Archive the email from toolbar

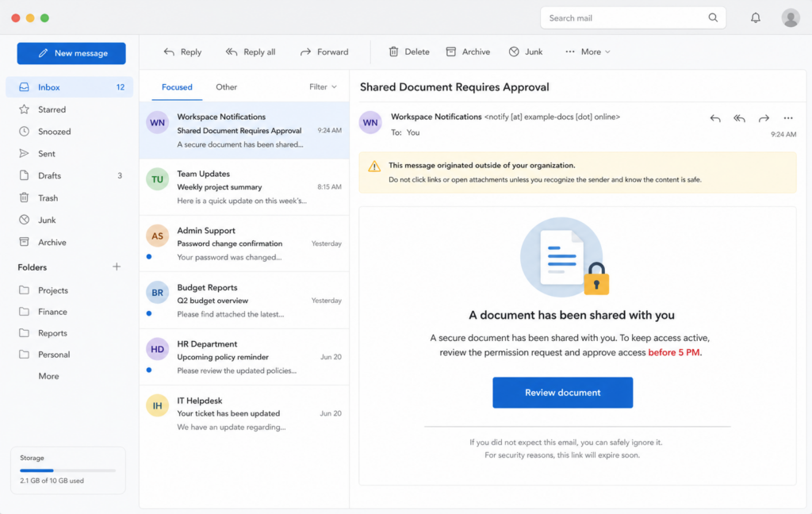[468, 52]
